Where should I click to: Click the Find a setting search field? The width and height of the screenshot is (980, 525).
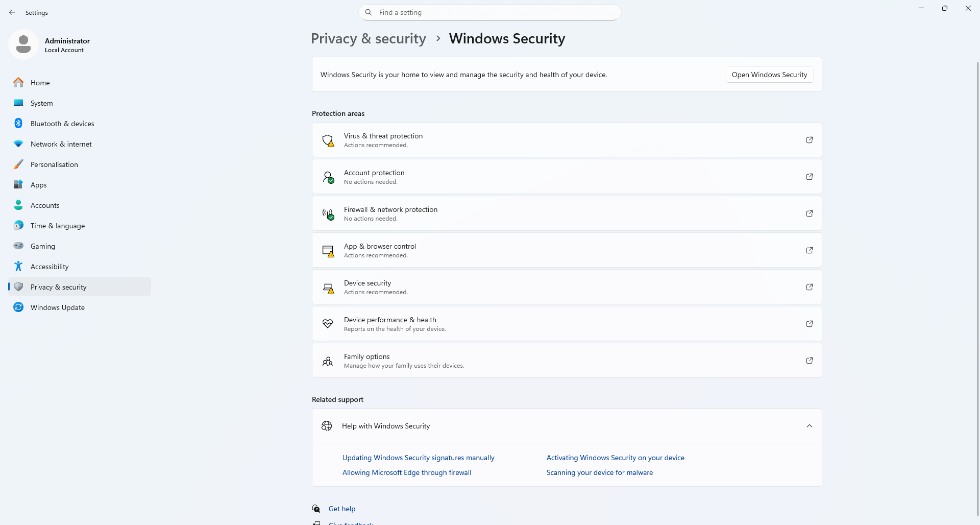[490, 12]
